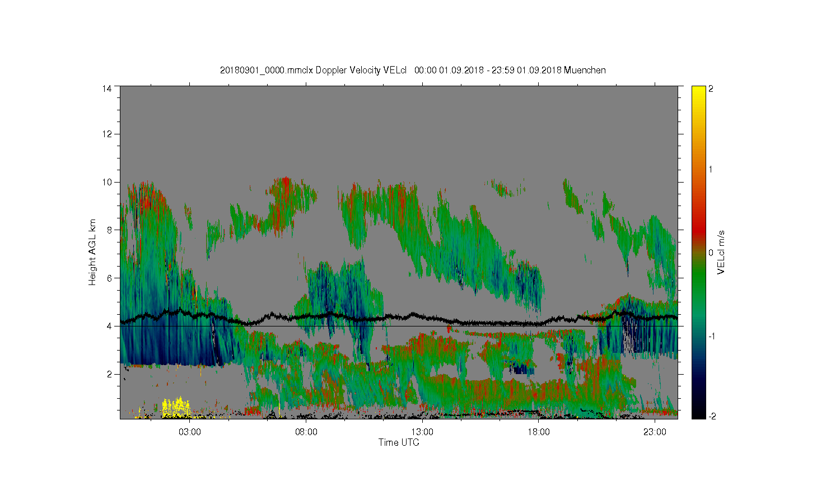The height and width of the screenshot is (504, 840).
Task: Click the 12 km height tick label
Action: click(107, 134)
